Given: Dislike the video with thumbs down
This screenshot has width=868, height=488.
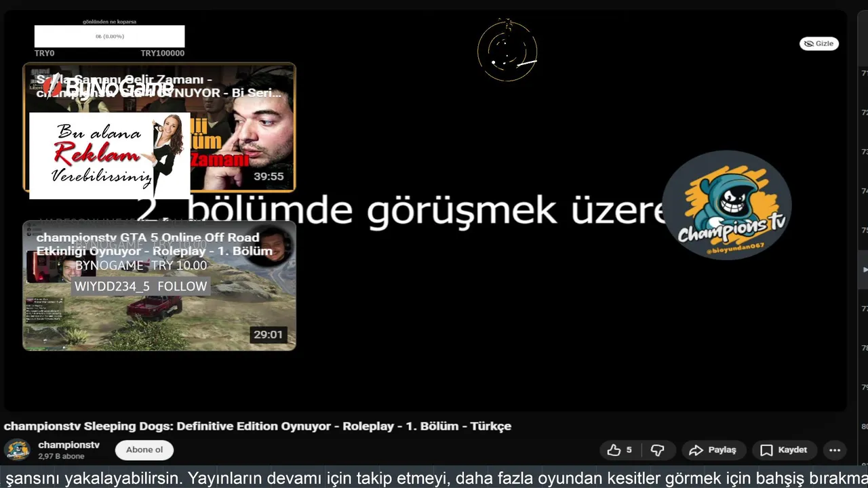Looking at the screenshot, I should pyautogui.click(x=657, y=450).
